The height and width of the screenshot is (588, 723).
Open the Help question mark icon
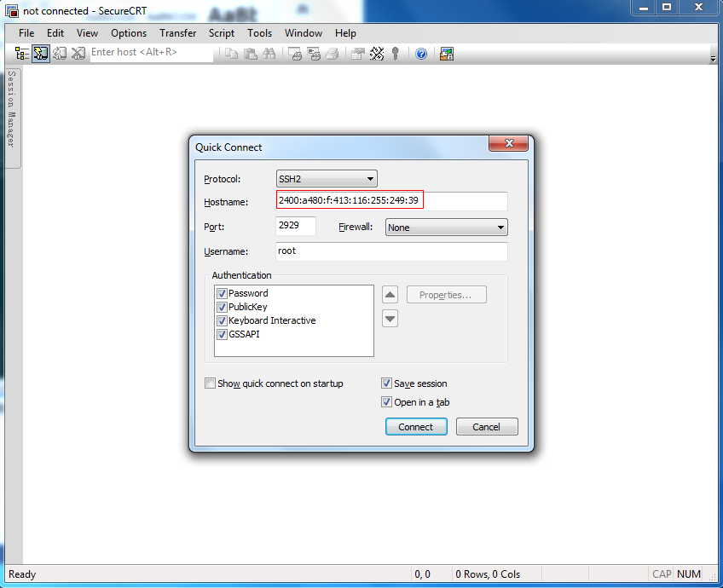tap(421, 53)
